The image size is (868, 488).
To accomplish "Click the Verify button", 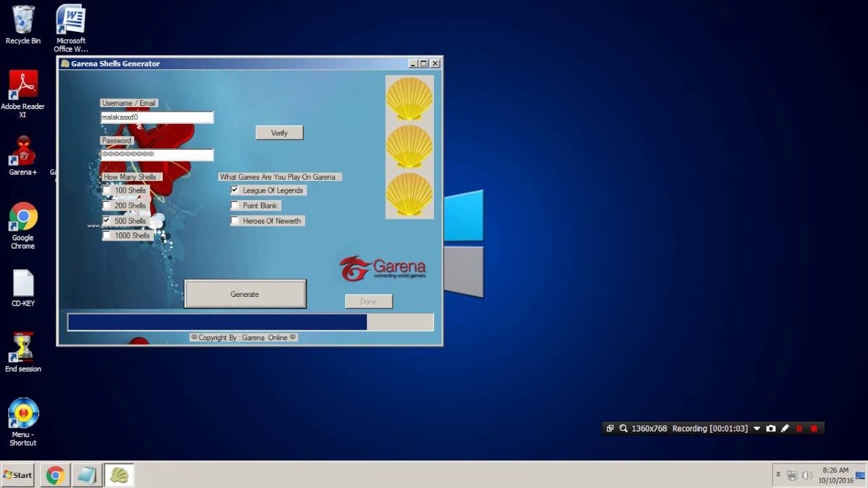I will (x=279, y=133).
